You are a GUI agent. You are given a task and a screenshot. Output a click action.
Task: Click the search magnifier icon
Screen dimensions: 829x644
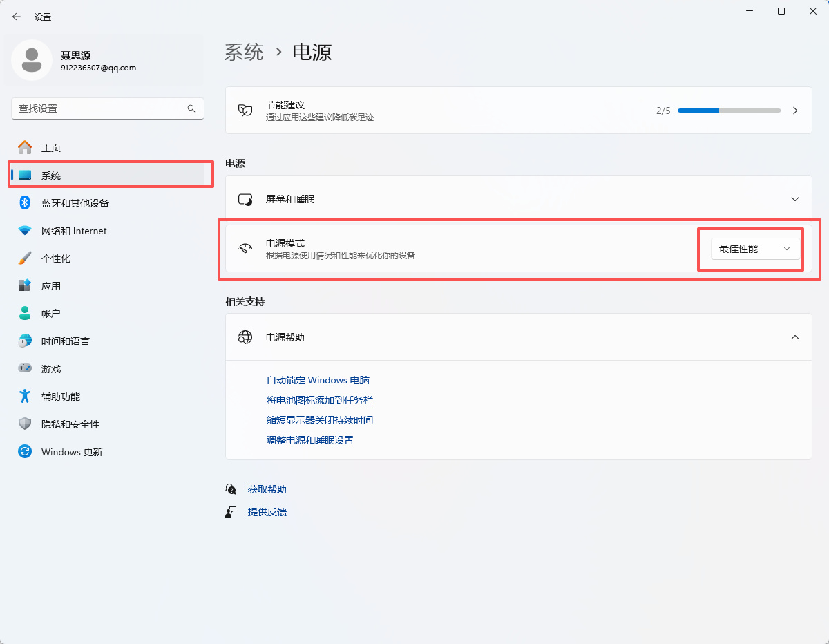coord(191,108)
